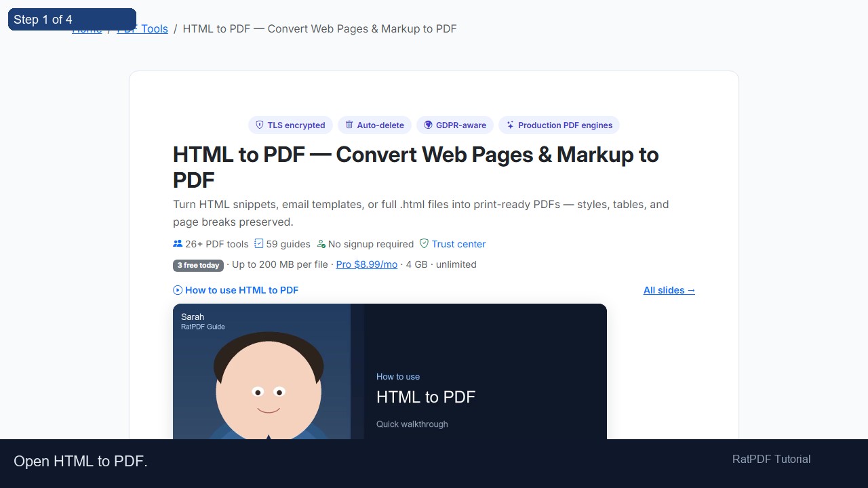Click the Open HTML to PDF caption
The height and width of the screenshot is (488, 868).
pos(81,462)
